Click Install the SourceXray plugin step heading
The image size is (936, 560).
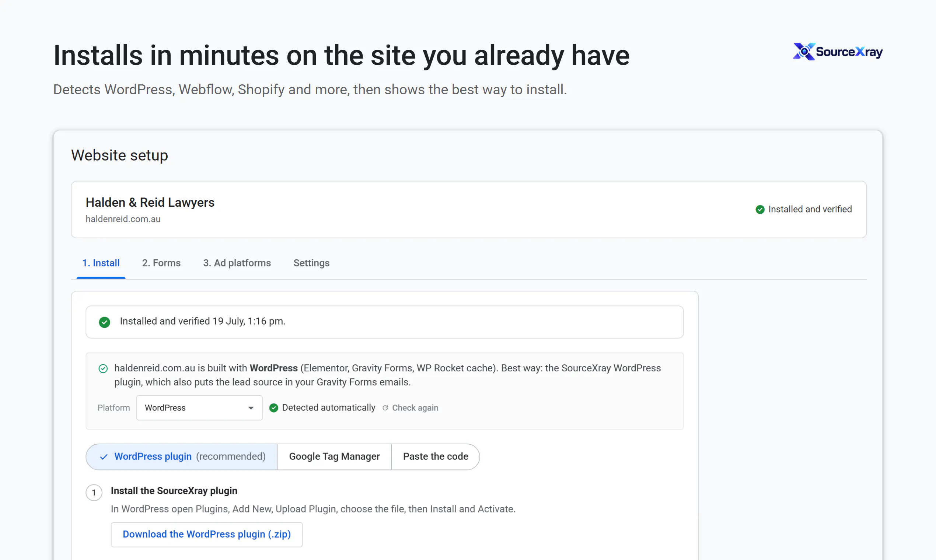point(174,491)
